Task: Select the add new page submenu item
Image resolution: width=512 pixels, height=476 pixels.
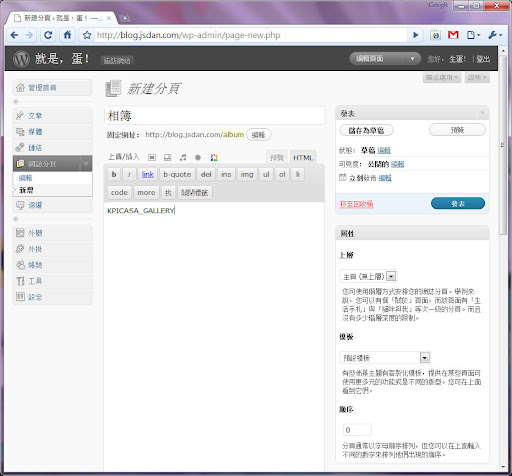Action: pos(26,190)
